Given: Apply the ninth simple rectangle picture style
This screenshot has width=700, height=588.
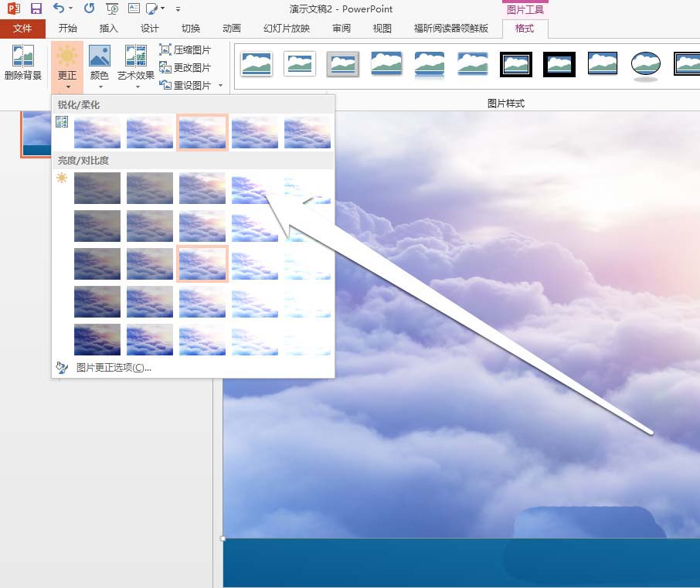Looking at the screenshot, I should pyautogui.click(x=603, y=64).
